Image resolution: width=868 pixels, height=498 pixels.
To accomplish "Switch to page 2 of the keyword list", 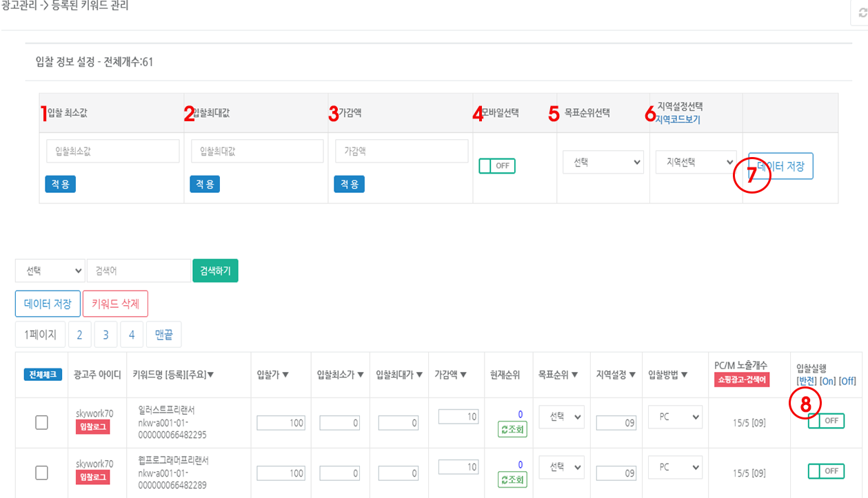I will (80, 333).
